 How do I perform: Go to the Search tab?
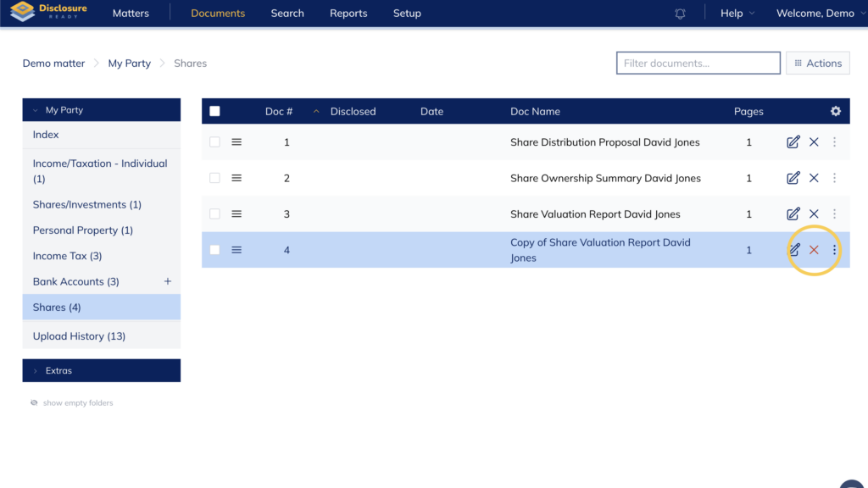(x=287, y=14)
